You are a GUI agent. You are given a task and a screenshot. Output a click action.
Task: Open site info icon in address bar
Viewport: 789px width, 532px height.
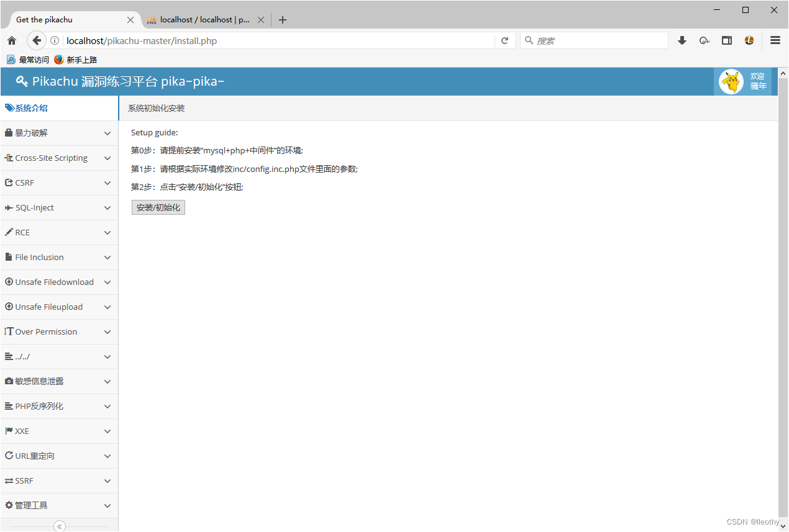tap(55, 40)
